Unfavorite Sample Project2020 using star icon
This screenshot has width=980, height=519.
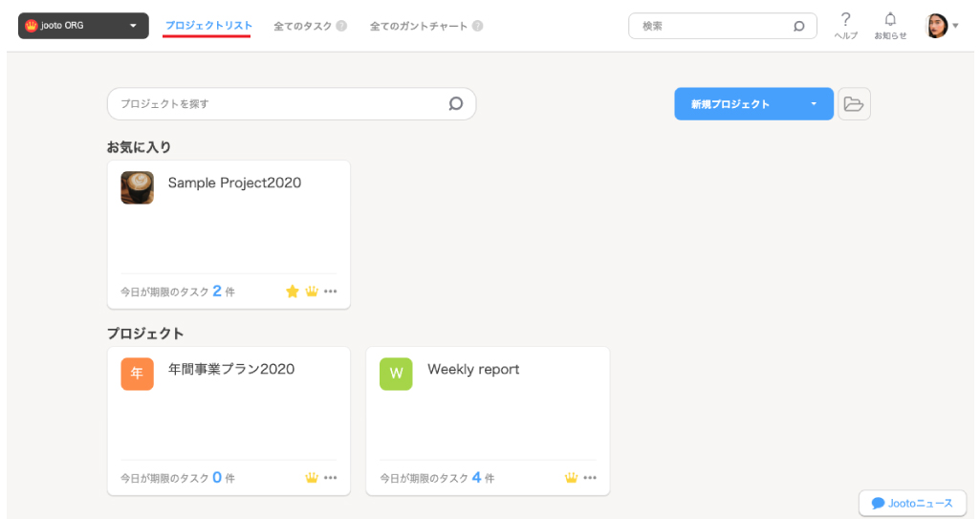[x=293, y=292]
